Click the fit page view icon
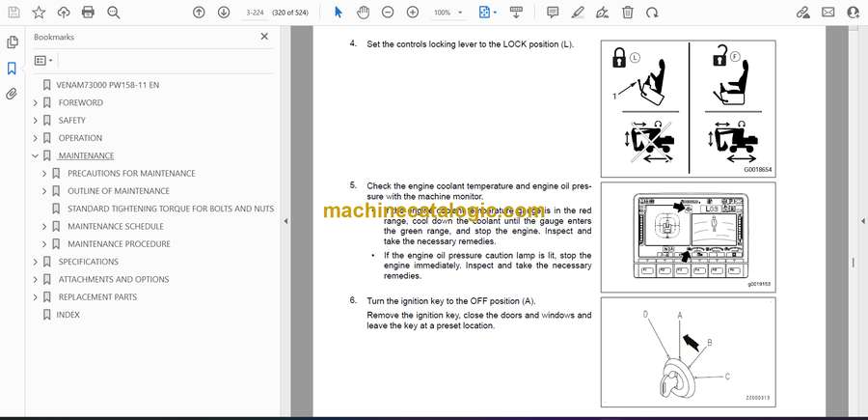Viewport: 868px width, 420px height. coord(485,13)
